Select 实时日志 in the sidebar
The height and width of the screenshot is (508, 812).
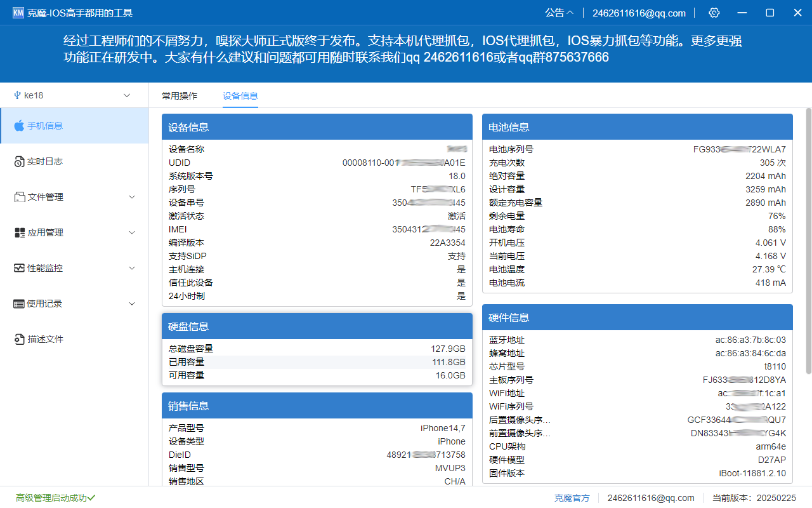click(44, 161)
